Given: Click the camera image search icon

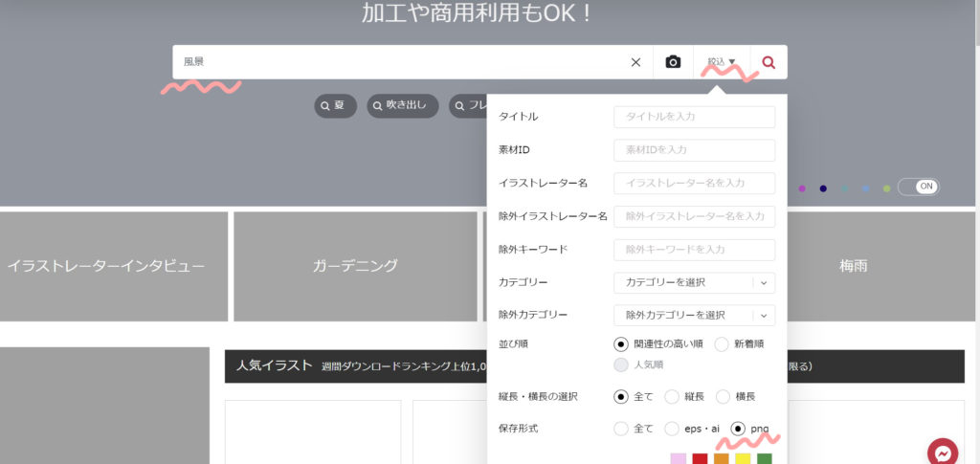Looking at the screenshot, I should coord(673,62).
